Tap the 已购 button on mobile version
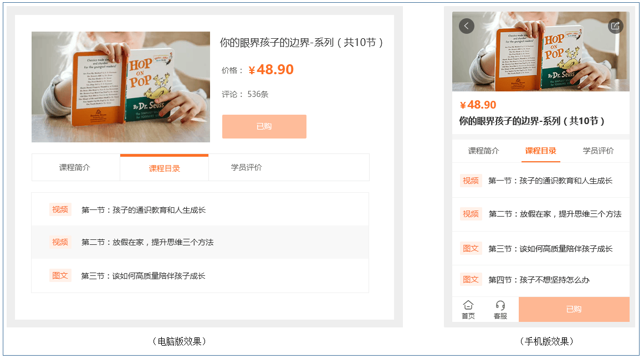 [x=574, y=309]
